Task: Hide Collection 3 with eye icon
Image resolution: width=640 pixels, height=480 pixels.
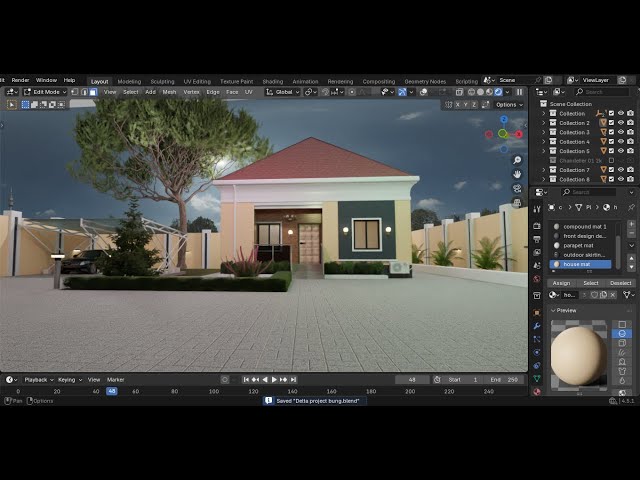Action: point(621,132)
